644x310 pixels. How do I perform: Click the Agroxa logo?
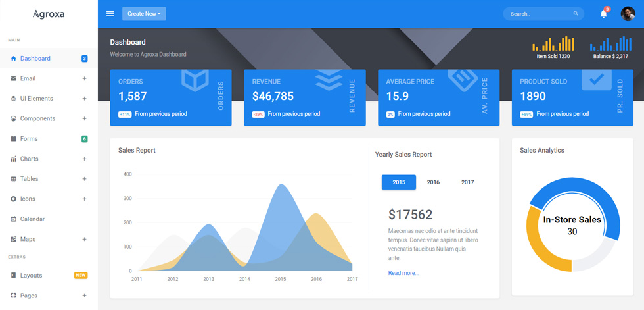pyautogui.click(x=49, y=14)
